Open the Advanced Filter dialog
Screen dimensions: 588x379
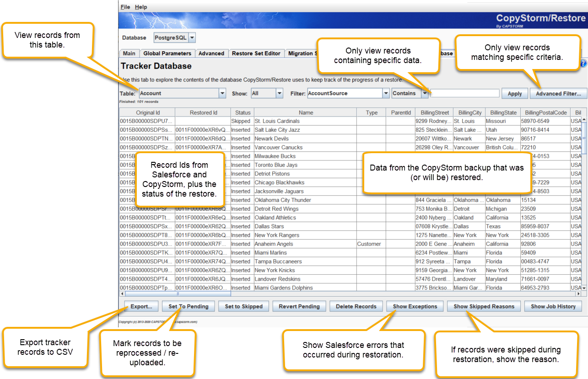[x=558, y=93]
